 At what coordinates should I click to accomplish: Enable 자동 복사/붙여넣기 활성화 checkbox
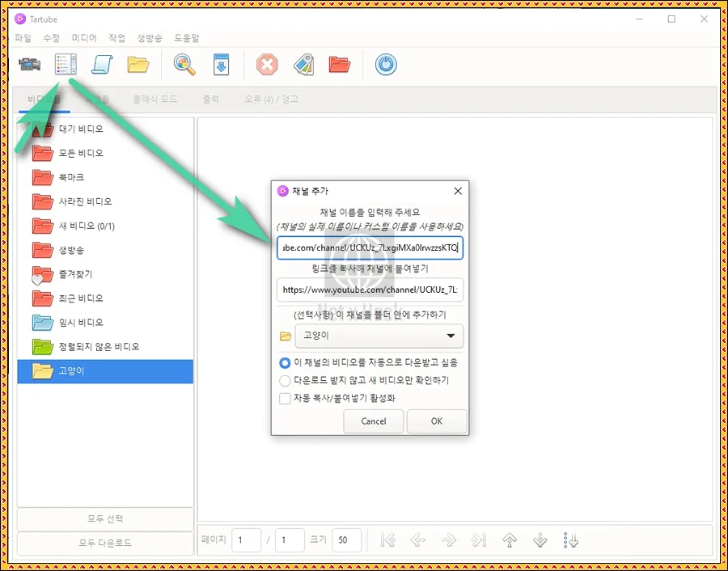pos(285,397)
